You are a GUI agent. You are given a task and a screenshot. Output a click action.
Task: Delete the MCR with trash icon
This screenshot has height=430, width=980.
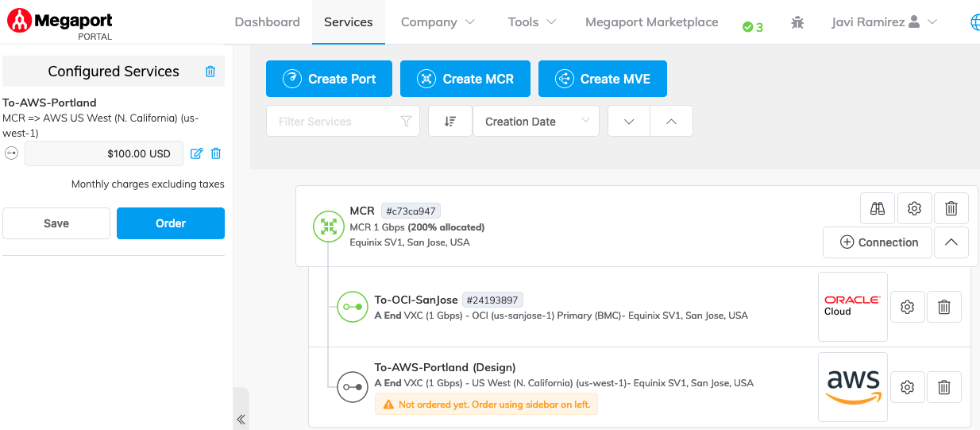click(x=951, y=209)
